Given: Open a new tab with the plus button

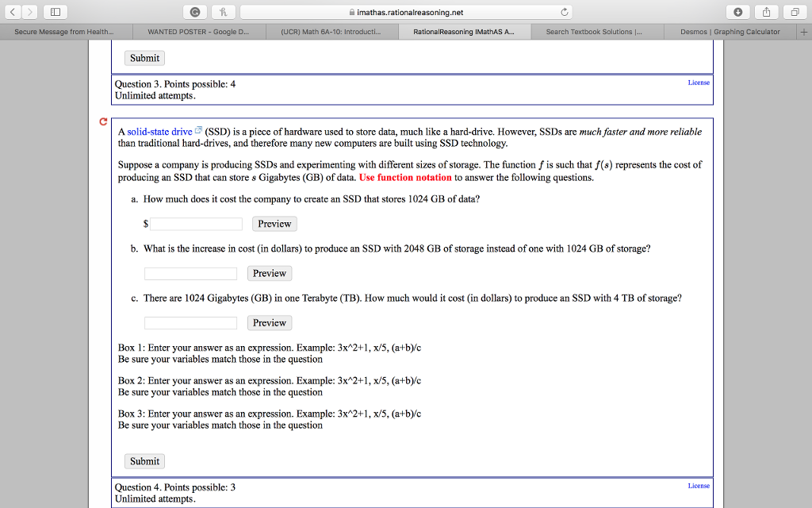Looking at the screenshot, I should 805,32.
